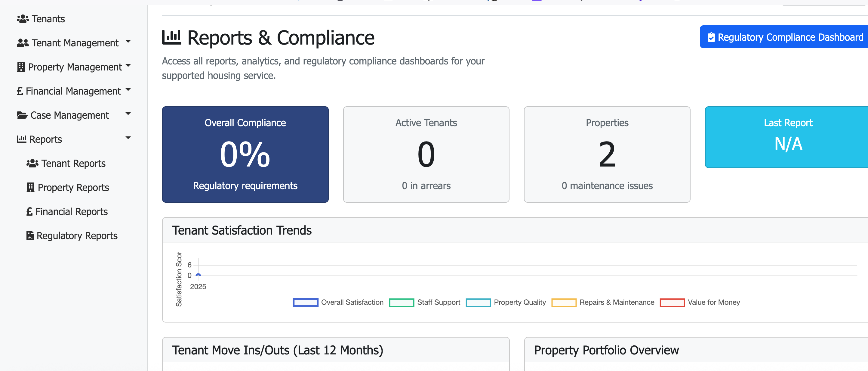This screenshot has height=371, width=868.
Task: Expand the Tenant Management submenu chevron
Action: click(128, 41)
